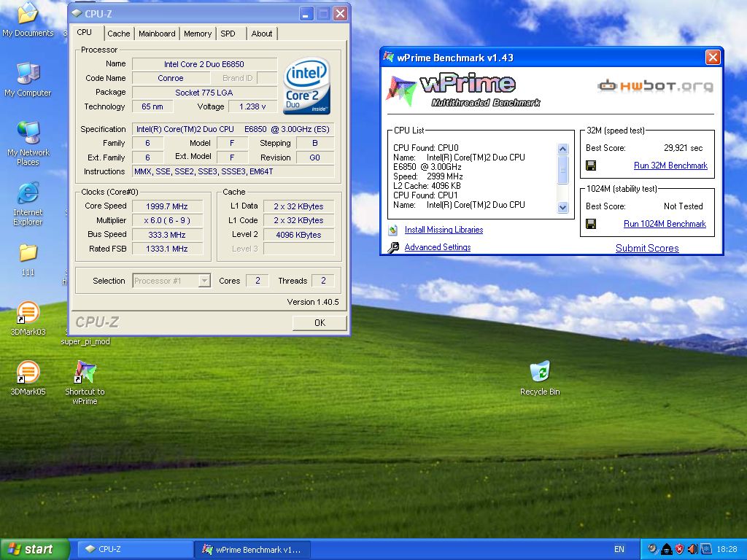Click the Intel Core 2 Duo logo
This screenshot has width=747, height=560.
(307, 85)
